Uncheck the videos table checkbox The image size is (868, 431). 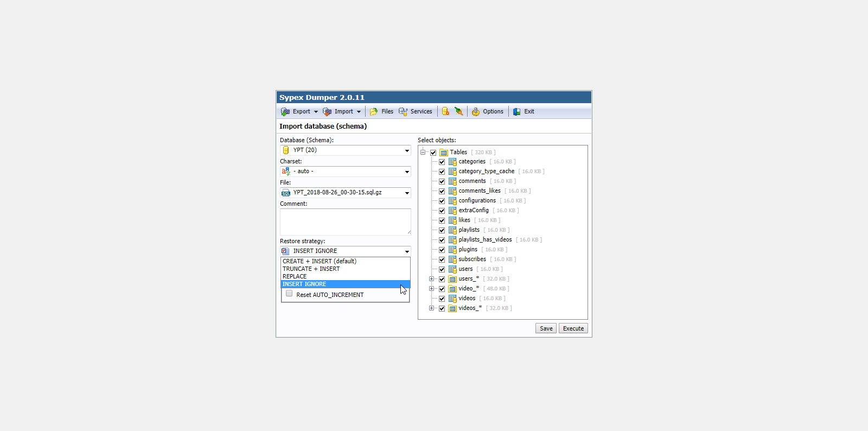(442, 299)
